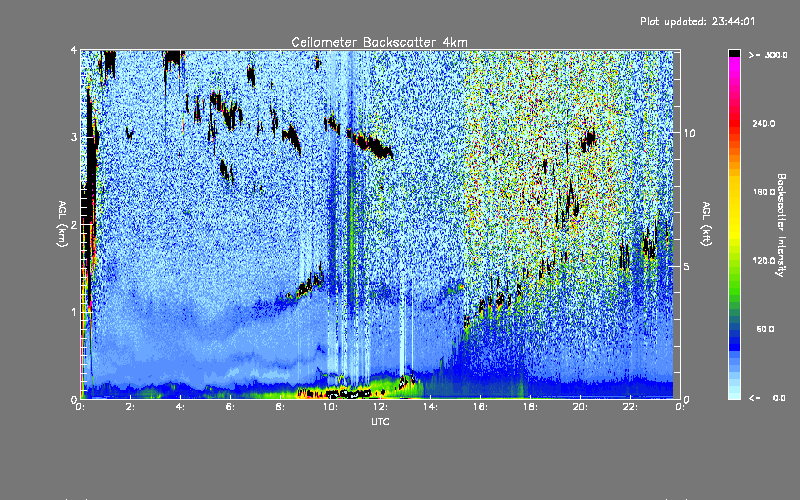Click the "Backscatter Intensity" colorbar label

tap(781, 225)
